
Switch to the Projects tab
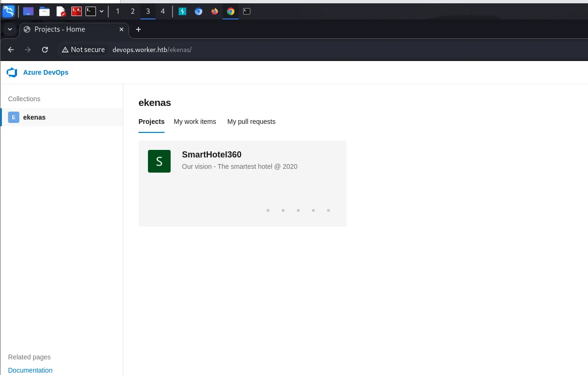click(151, 122)
